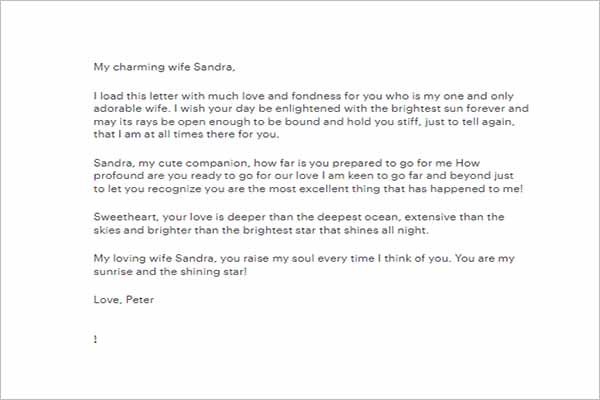Click the lone exclamation mark below the signature
The image size is (600, 400).
click(x=95, y=339)
